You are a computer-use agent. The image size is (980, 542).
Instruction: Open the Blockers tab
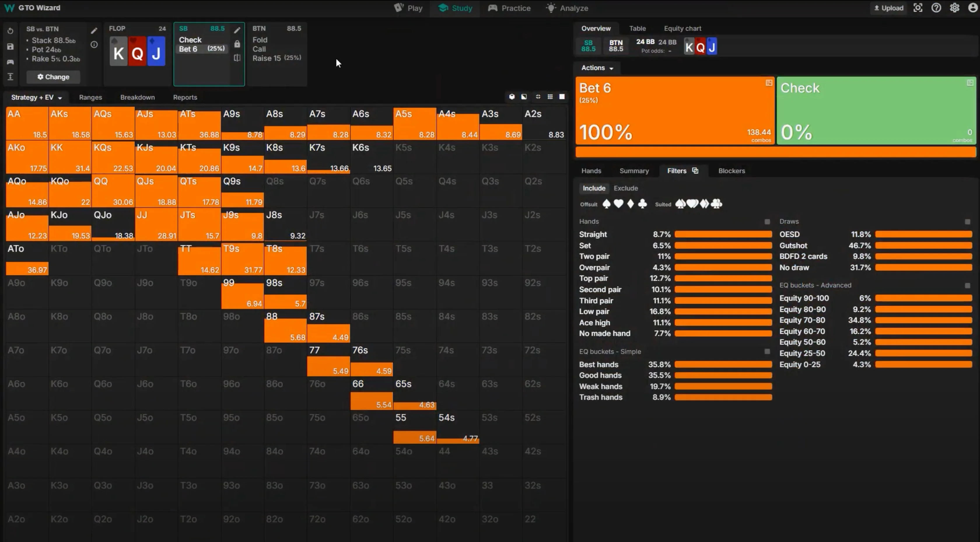(731, 171)
